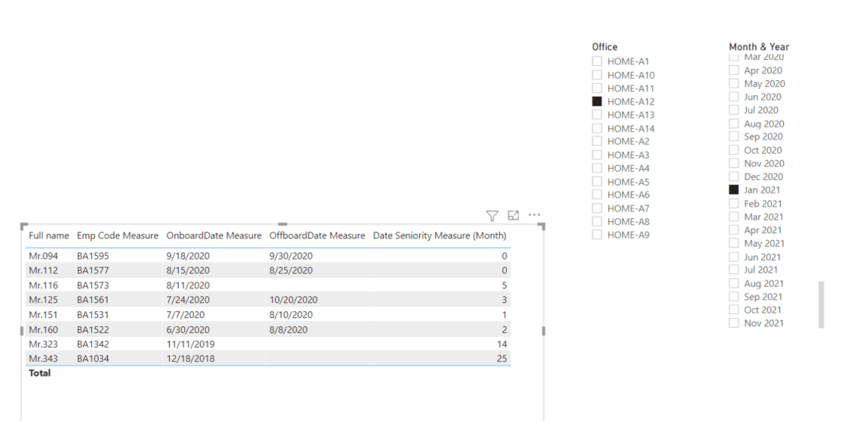
Task: Tick the Nov 2021 checkbox
Action: click(x=734, y=323)
